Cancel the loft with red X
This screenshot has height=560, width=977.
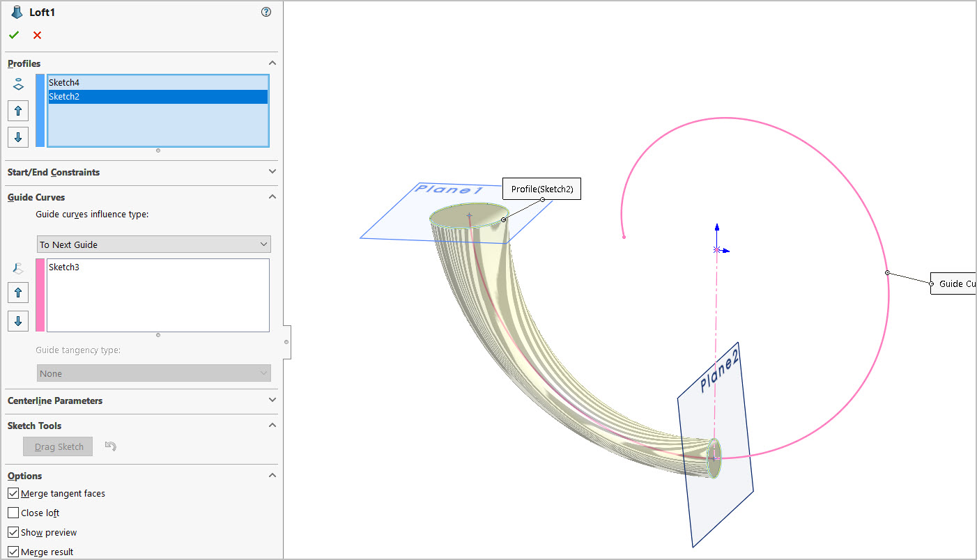(37, 36)
